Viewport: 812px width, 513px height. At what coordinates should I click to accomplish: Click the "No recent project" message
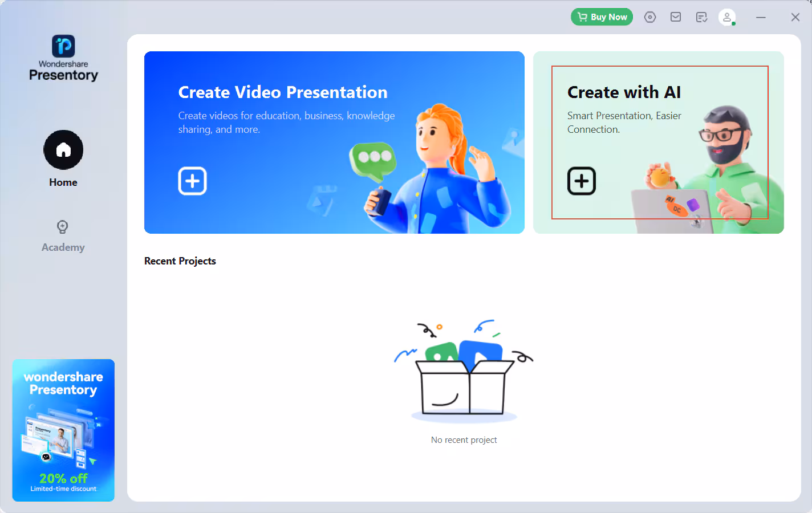[x=464, y=440]
